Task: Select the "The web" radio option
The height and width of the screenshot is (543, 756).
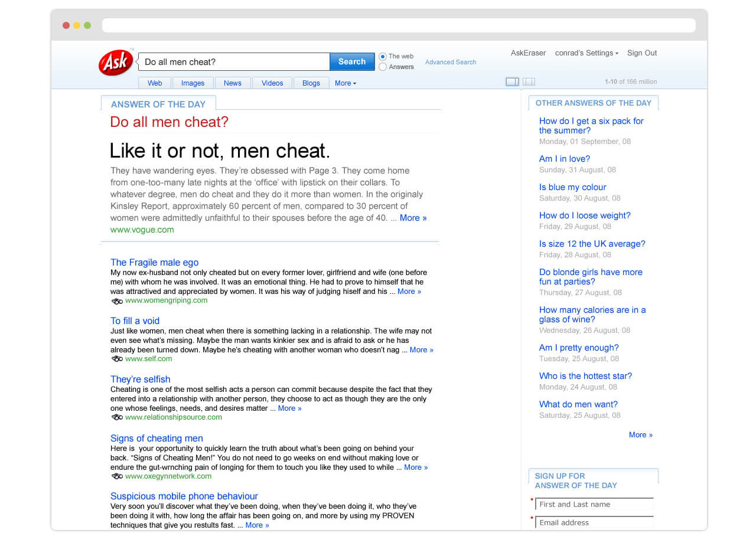Action: pyautogui.click(x=383, y=57)
